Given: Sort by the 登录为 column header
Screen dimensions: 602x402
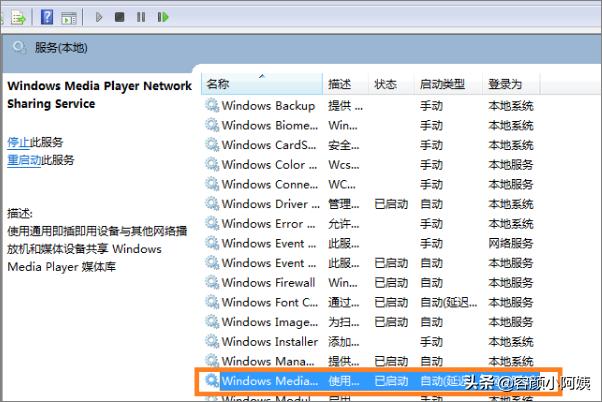Looking at the screenshot, I should point(511,84).
